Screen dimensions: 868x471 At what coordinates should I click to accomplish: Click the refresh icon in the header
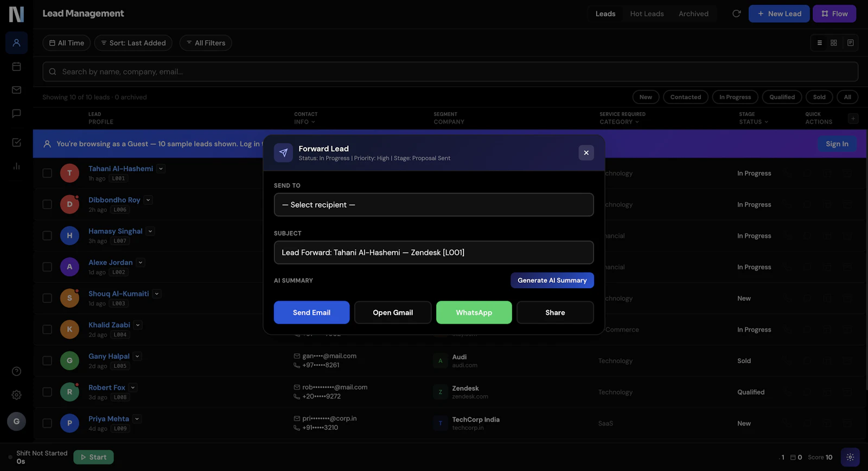pyautogui.click(x=736, y=14)
